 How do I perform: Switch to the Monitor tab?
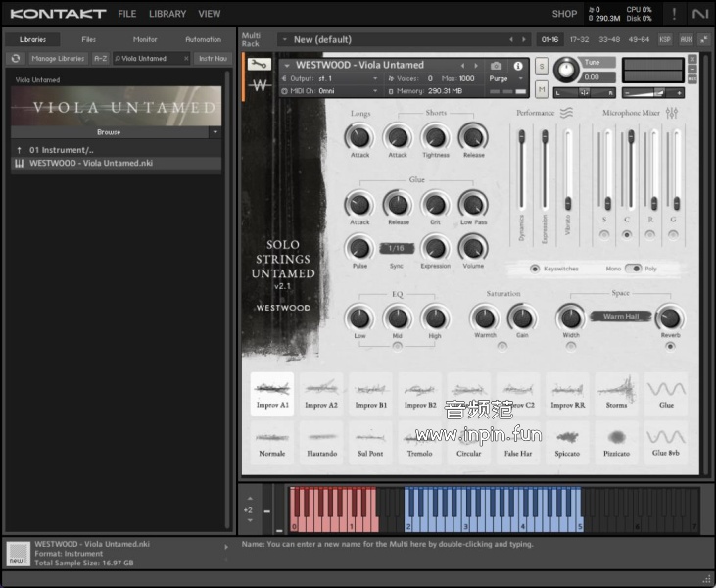tap(145, 39)
